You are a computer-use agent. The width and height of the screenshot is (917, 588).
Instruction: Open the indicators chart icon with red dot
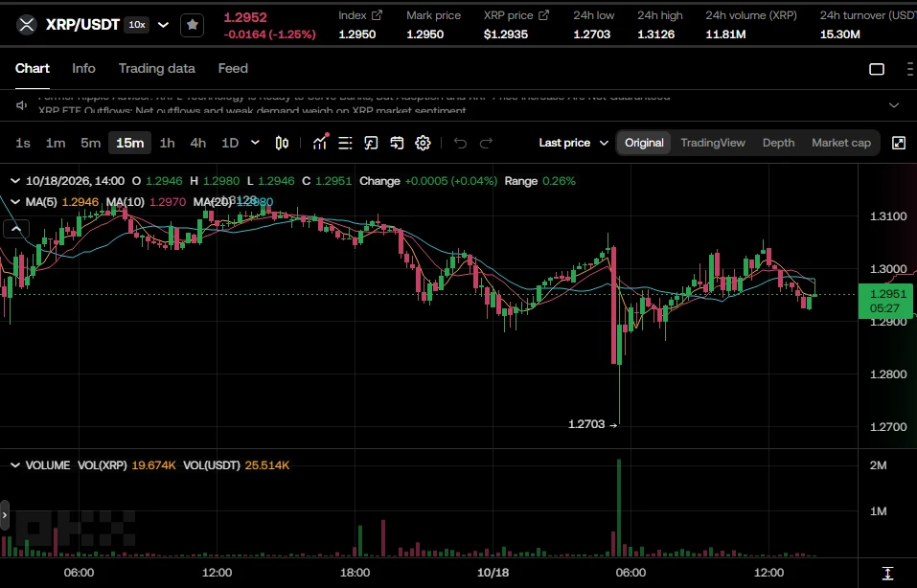coord(320,143)
